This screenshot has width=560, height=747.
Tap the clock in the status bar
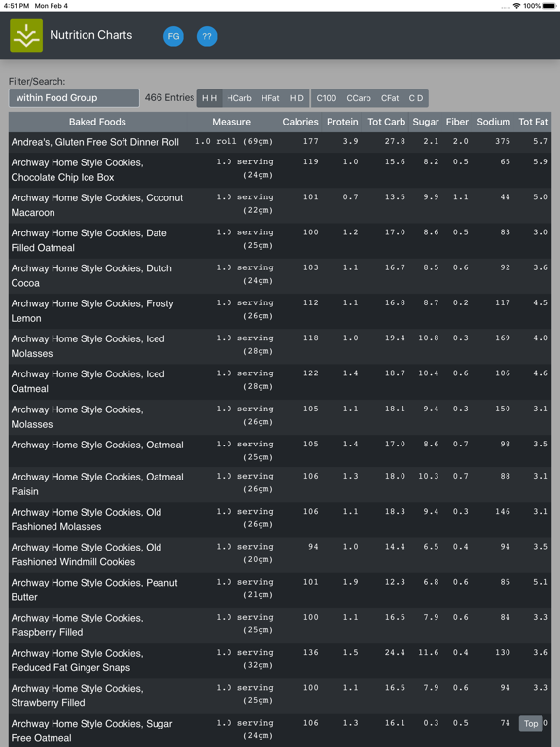pyautogui.click(x=17, y=6)
